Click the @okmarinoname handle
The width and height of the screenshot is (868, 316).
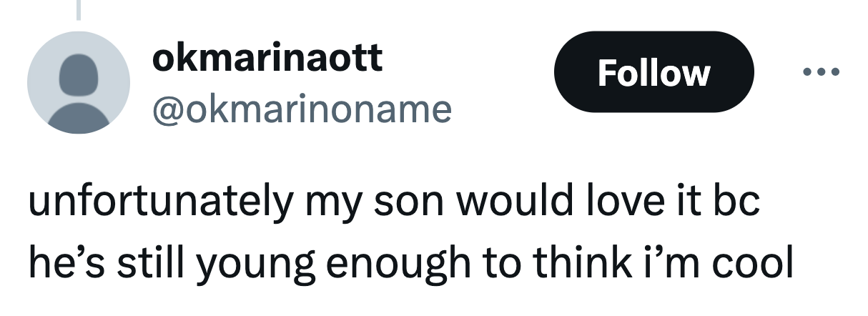302,109
